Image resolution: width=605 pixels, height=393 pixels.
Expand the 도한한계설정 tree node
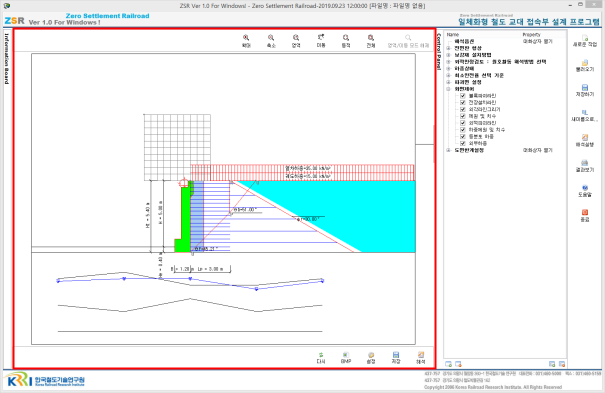click(x=448, y=150)
